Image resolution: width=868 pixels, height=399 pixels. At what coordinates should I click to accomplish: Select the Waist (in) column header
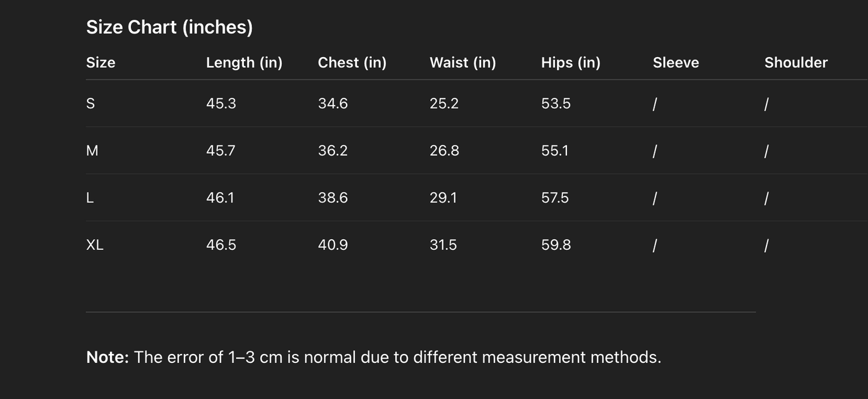(x=463, y=62)
